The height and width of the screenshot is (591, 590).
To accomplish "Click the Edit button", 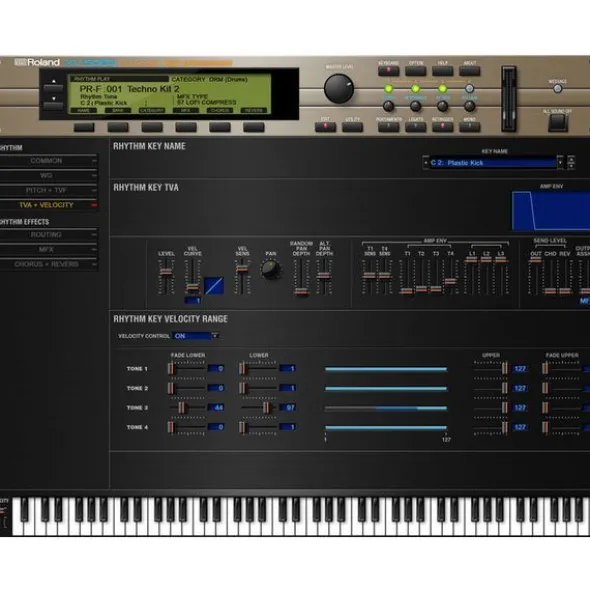I will [x=325, y=127].
